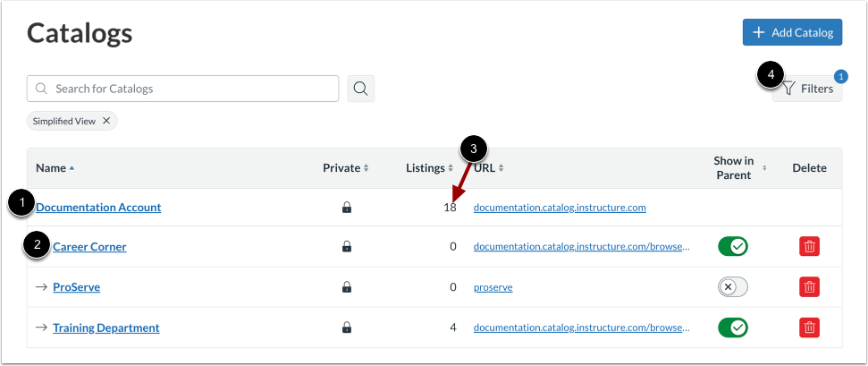Click the arrow icon beside Training Department
Viewport: 868px width, 366px height.
41,328
